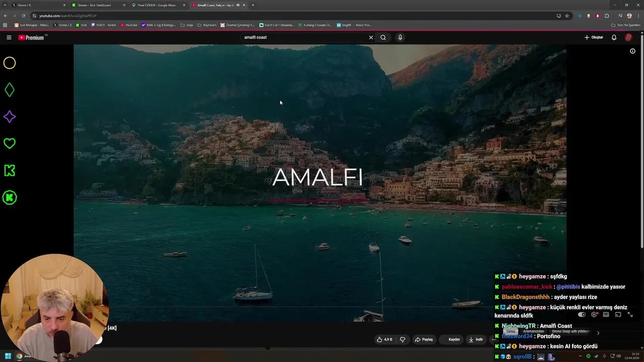Open the ImgBB Resim Yükle bookmark
The width and height of the screenshot is (644, 362).
pyautogui.click(x=354, y=25)
